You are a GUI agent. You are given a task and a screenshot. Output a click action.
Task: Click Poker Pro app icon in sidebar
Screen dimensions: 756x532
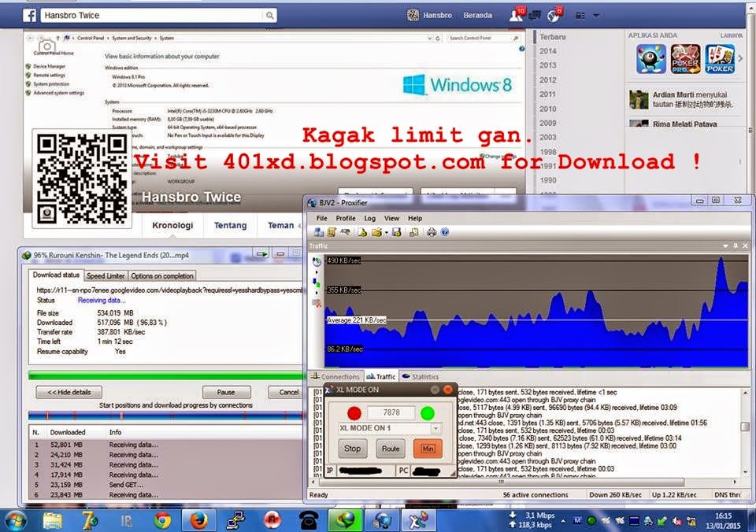tap(686, 59)
